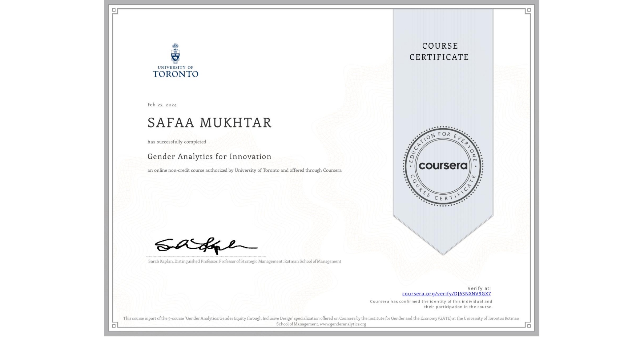644x337 pixels.
Task: Select the name SAFAA MUKHTAR
Action: click(x=209, y=123)
